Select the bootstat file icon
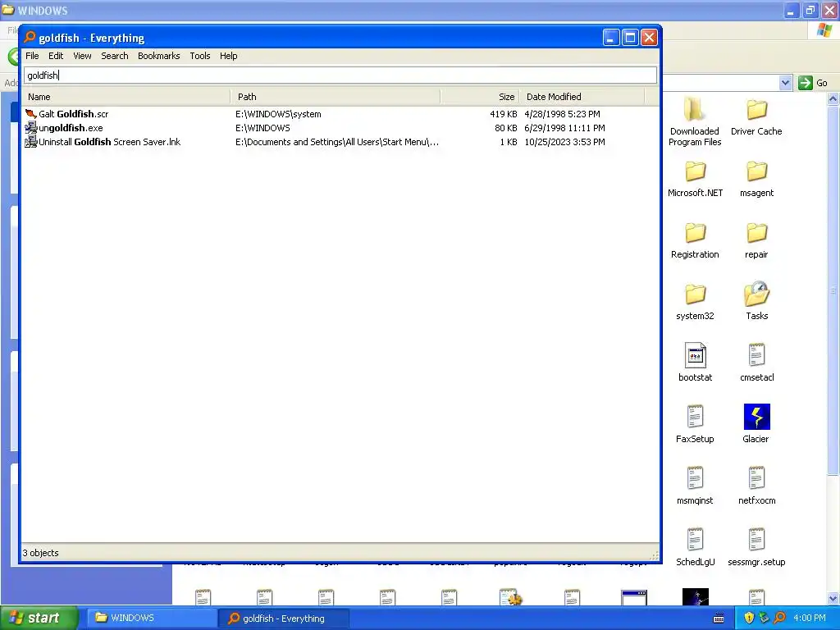This screenshot has width=840, height=630. pos(695,355)
